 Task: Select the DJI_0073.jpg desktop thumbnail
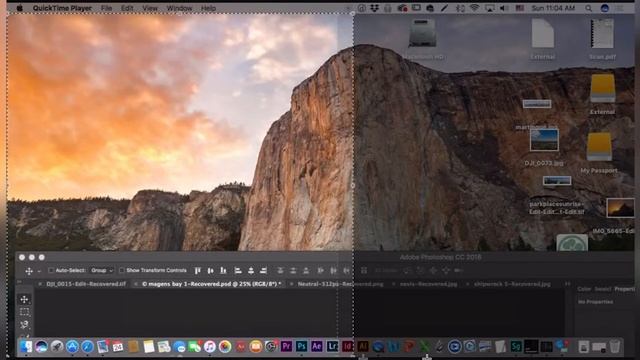544,140
